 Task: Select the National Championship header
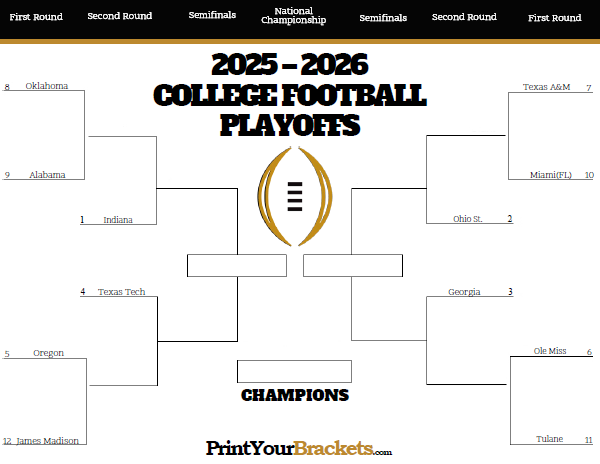coord(293,16)
